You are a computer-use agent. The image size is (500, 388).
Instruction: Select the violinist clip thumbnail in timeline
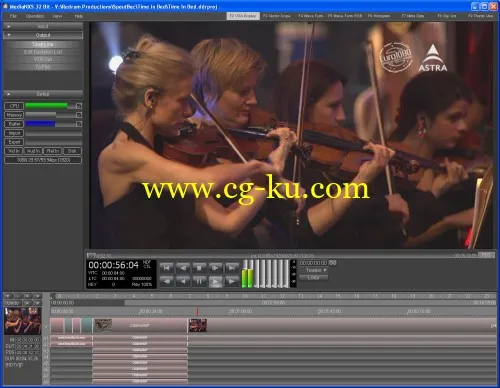click(198, 325)
